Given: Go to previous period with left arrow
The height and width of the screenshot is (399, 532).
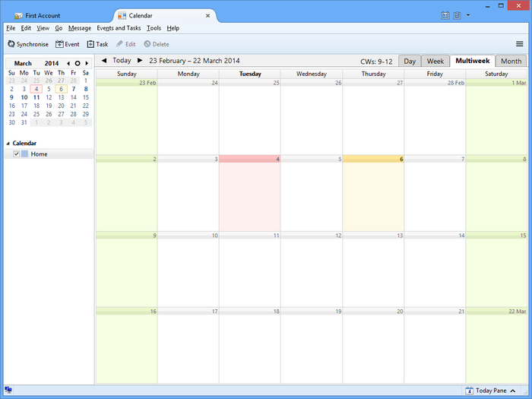Looking at the screenshot, I should point(104,60).
